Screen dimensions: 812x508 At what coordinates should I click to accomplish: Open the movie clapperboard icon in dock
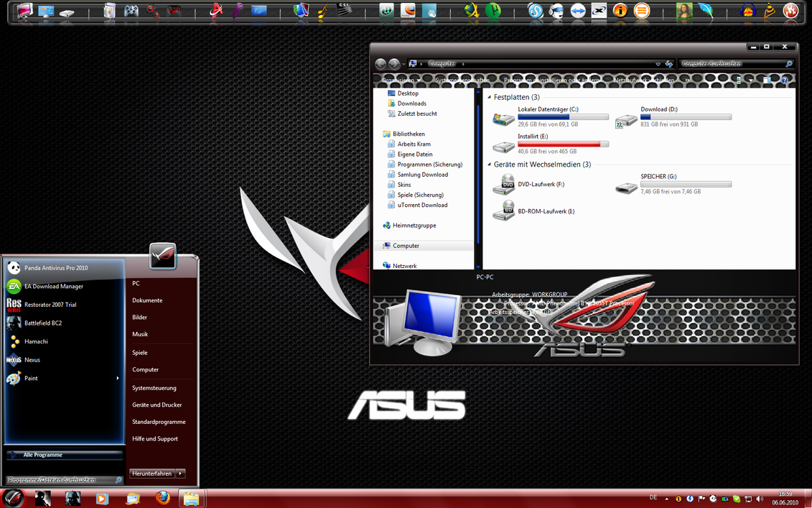345,9
